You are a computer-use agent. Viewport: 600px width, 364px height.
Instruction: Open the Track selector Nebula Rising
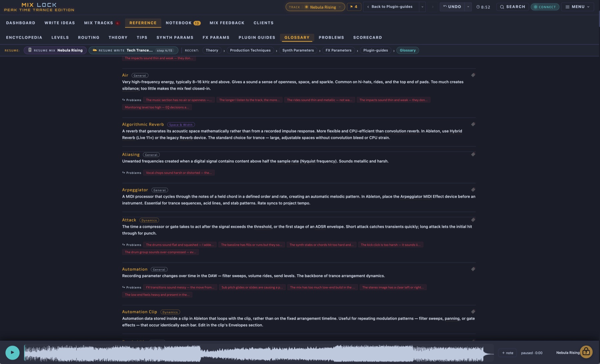tap(315, 7)
